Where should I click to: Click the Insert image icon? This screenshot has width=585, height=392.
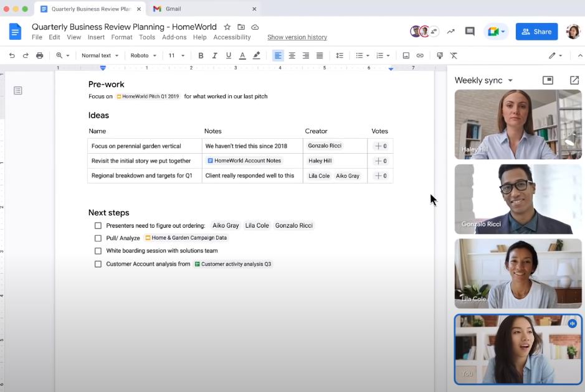(x=406, y=55)
